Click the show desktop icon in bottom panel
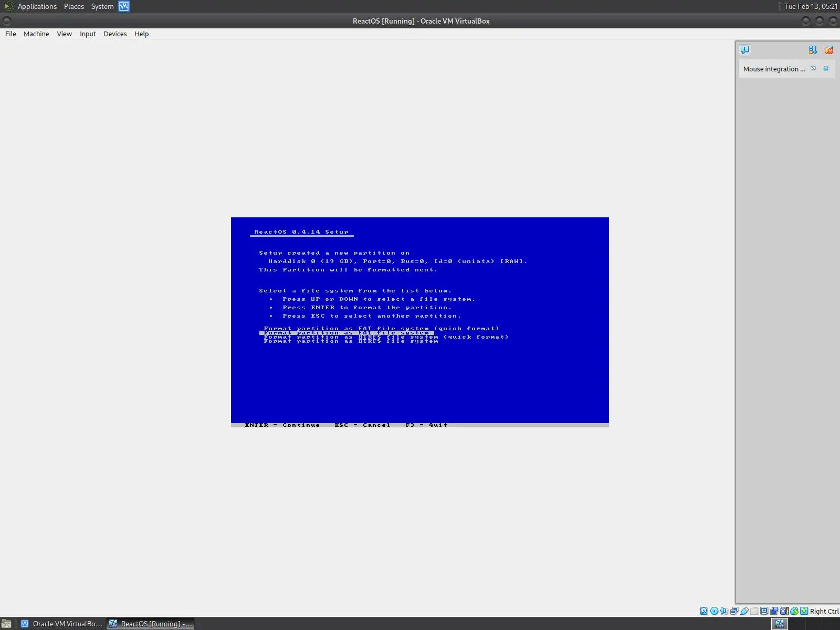The height and width of the screenshot is (630, 840). tap(7, 624)
